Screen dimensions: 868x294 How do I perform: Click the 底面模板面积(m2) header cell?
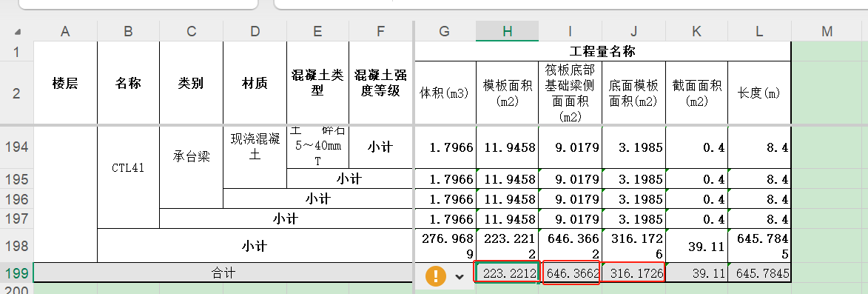coord(634,93)
